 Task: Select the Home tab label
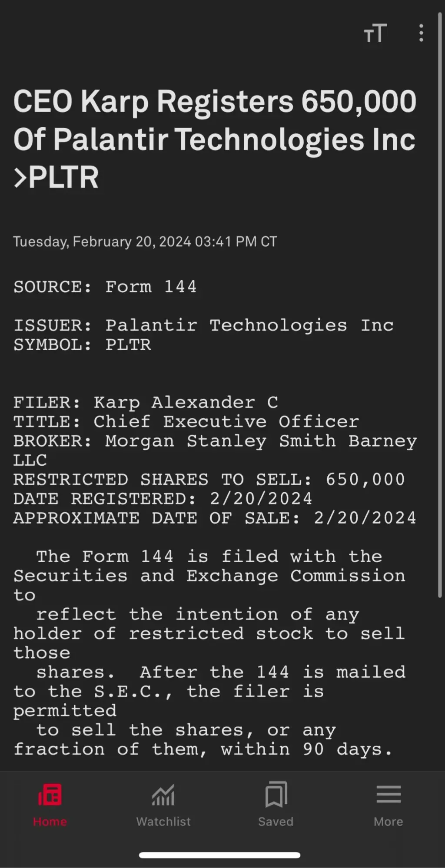50,822
